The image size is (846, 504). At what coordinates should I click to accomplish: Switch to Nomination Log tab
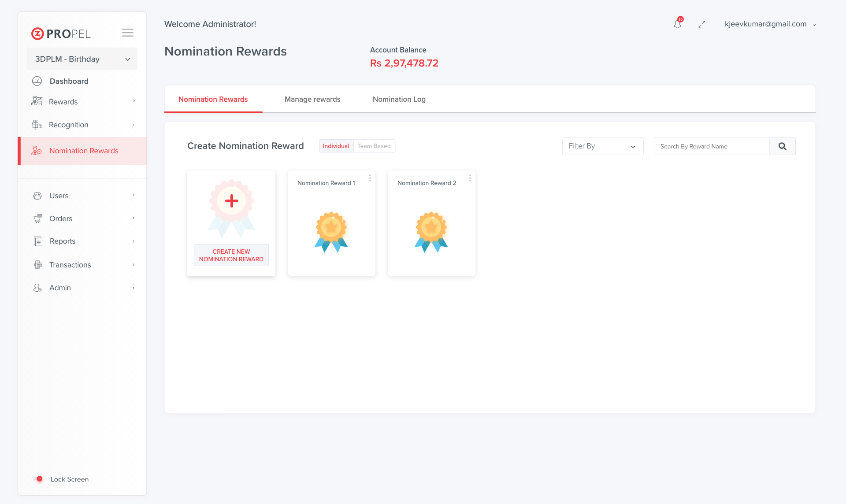coord(399,99)
